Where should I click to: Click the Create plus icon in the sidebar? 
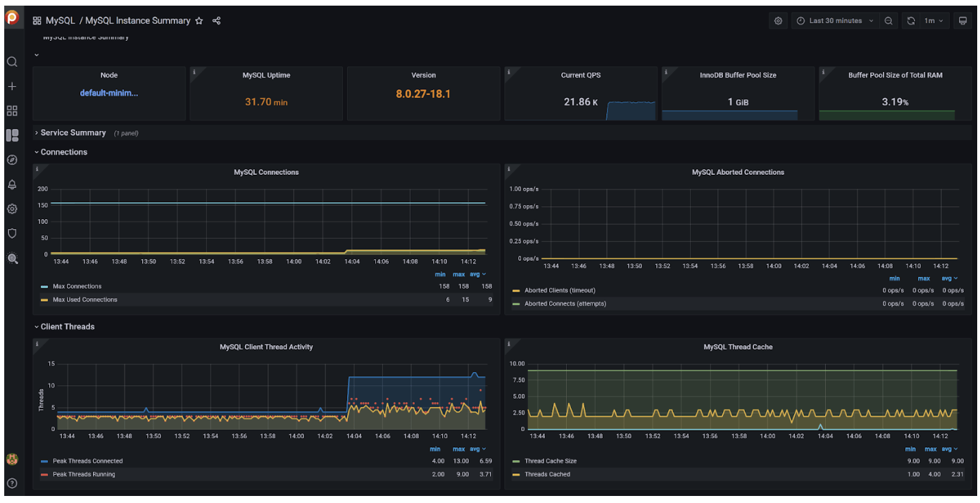(x=12, y=86)
